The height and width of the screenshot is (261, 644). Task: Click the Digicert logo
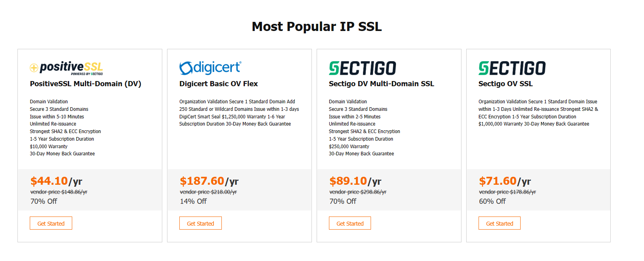(x=210, y=68)
